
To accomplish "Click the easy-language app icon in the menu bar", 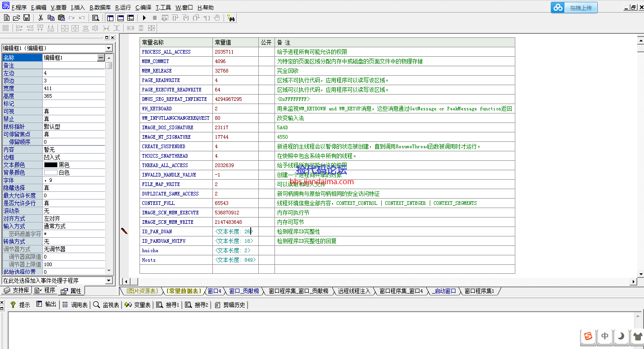I will (6, 6).
